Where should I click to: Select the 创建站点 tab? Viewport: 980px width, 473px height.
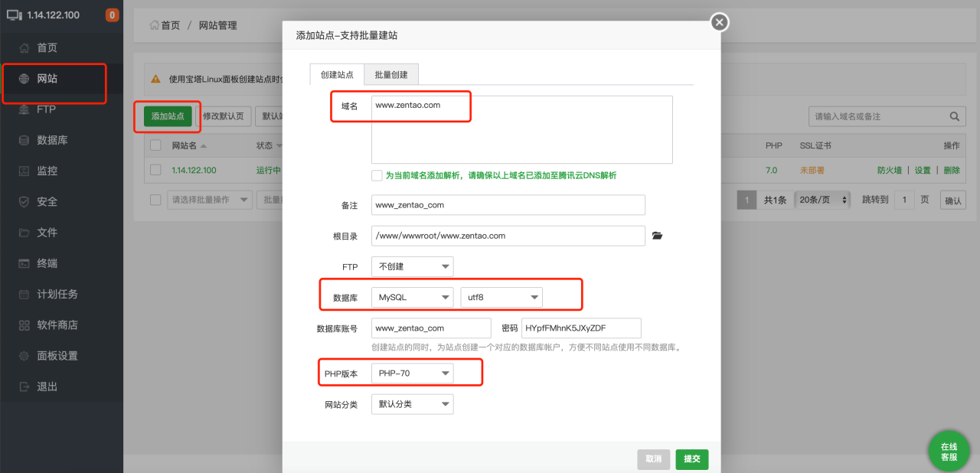click(x=337, y=75)
